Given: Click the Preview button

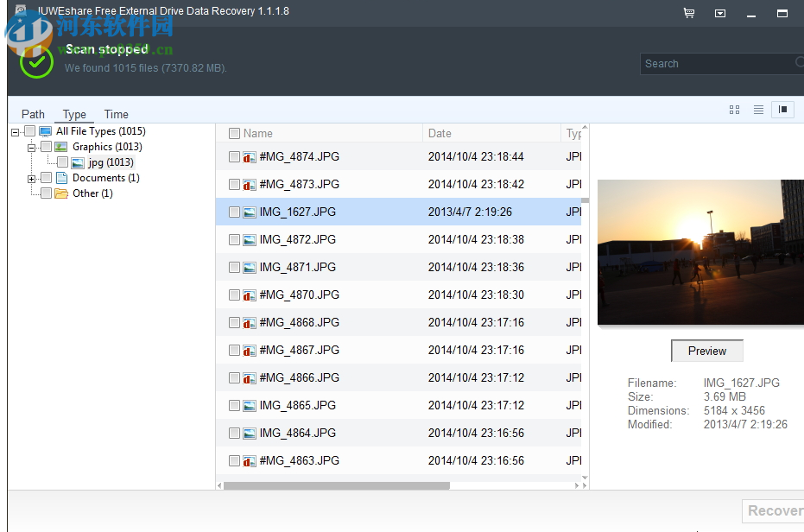Looking at the screenshot, I should (x=706, y=351).
